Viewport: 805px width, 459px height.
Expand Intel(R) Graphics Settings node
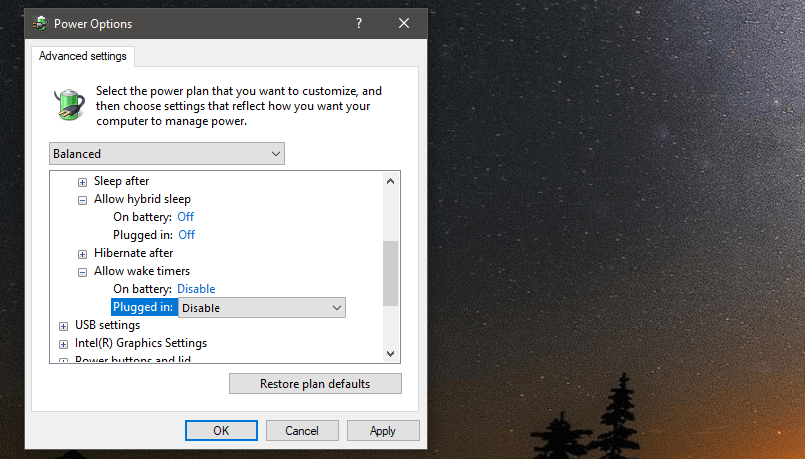coord(63,344)
